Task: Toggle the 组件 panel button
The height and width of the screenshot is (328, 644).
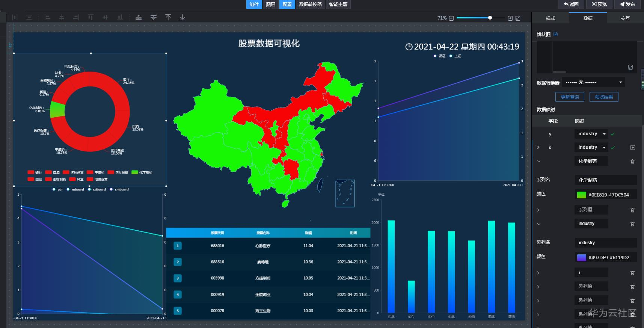Action: 254,5
